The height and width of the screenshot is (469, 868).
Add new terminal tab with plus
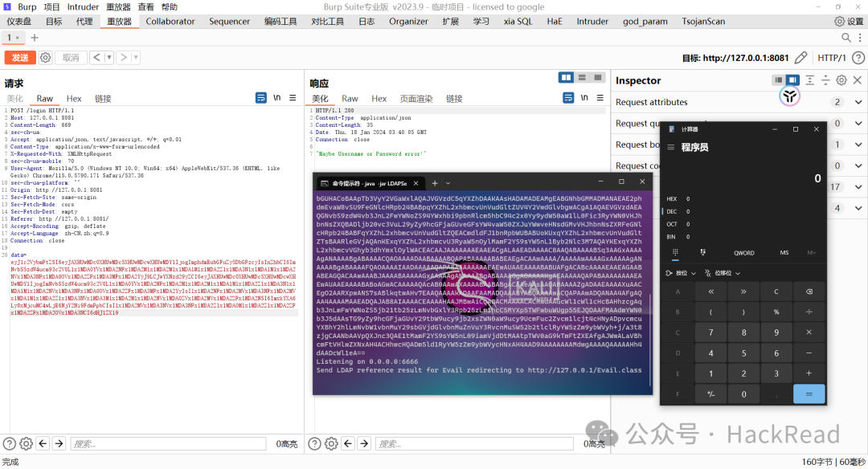pos(435,183)
